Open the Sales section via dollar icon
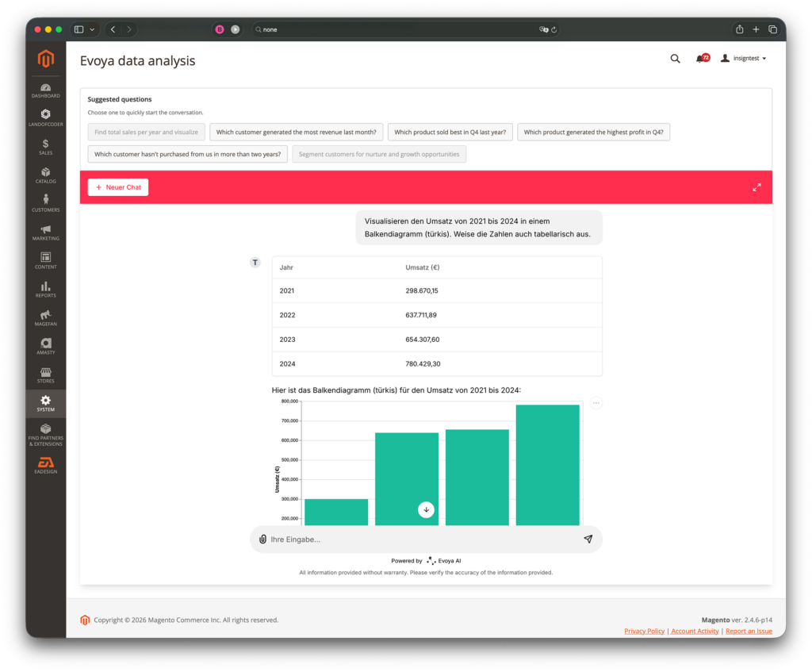This screenshot has height=672, width=812. pos(45,147)
